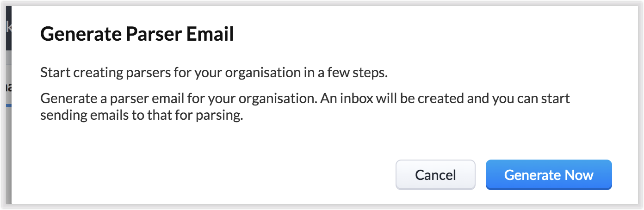This screenshot has width=644, height=210.
Task: Click the 'sending emails to that for parsing' line
Action: pos(142,116)
